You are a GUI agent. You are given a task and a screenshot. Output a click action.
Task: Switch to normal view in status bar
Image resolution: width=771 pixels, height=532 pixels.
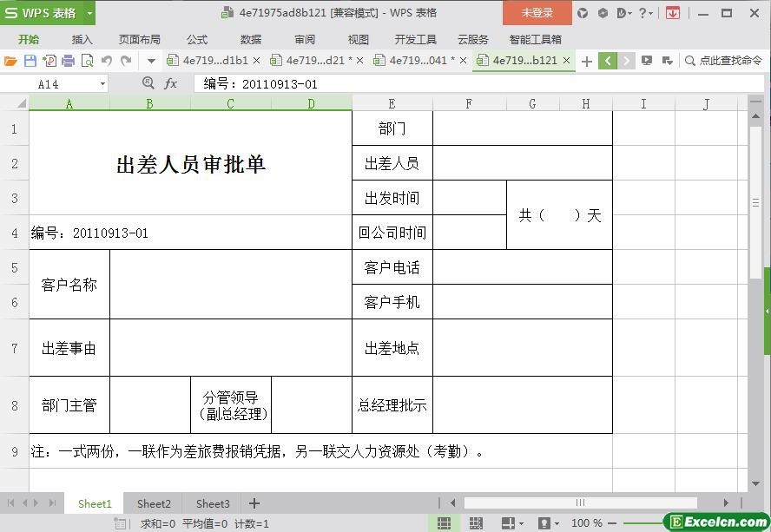pyautogui.click(x=444, y=523)
